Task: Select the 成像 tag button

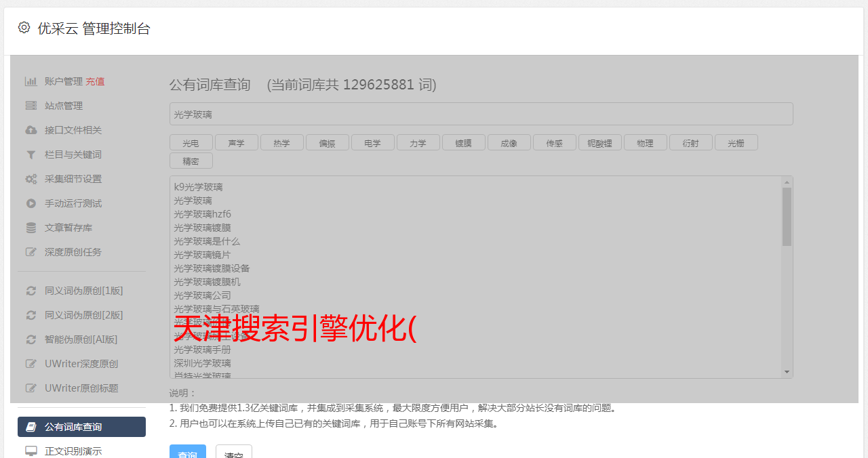Action: click(509, 142)
